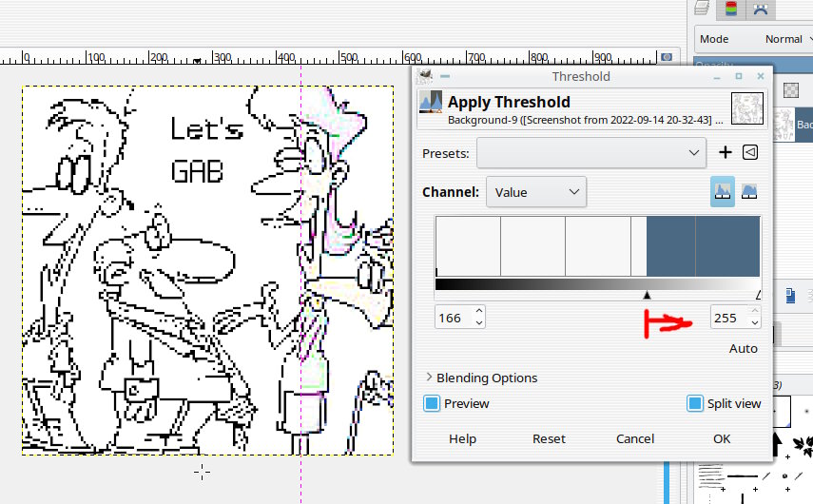Minimize the Threshold dialog
This screenshot has width=813, height=504.
click(717, 77)
